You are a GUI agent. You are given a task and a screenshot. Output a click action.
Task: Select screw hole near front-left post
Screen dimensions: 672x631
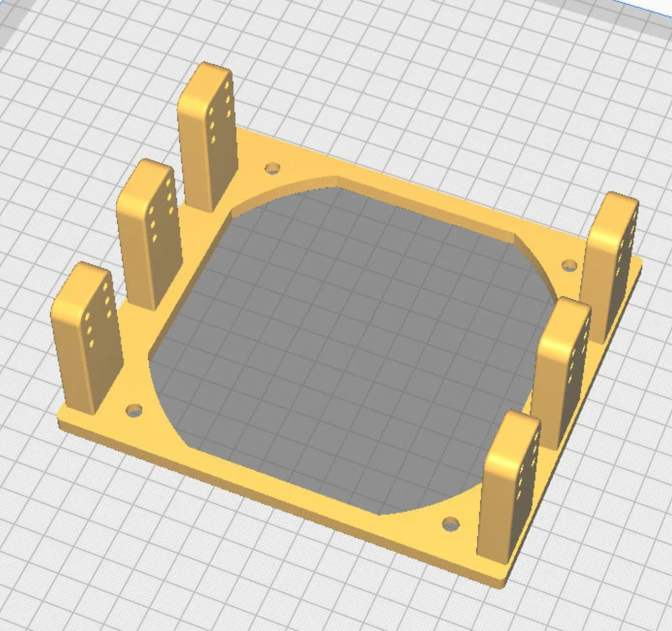(134, 410)
